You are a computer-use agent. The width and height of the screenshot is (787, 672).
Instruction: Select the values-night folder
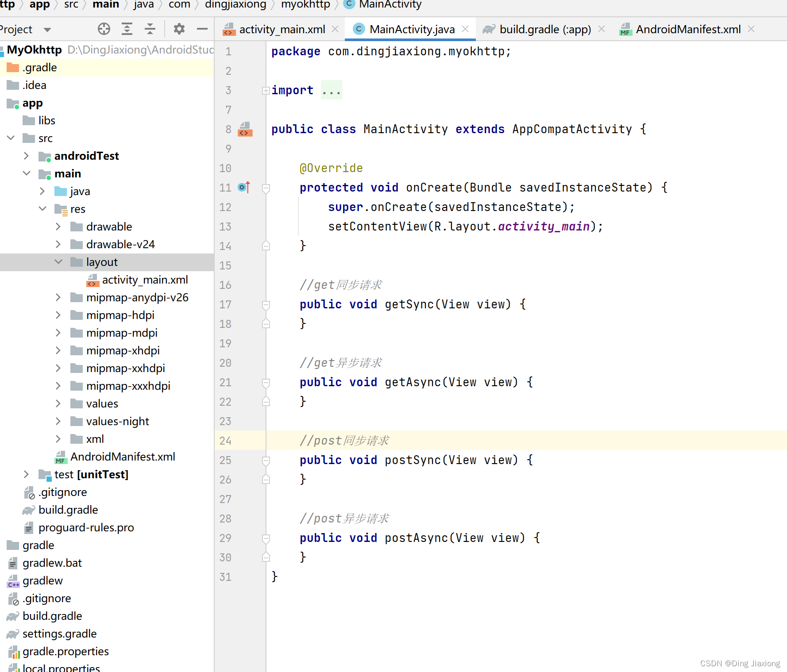[x=107, y=421]
